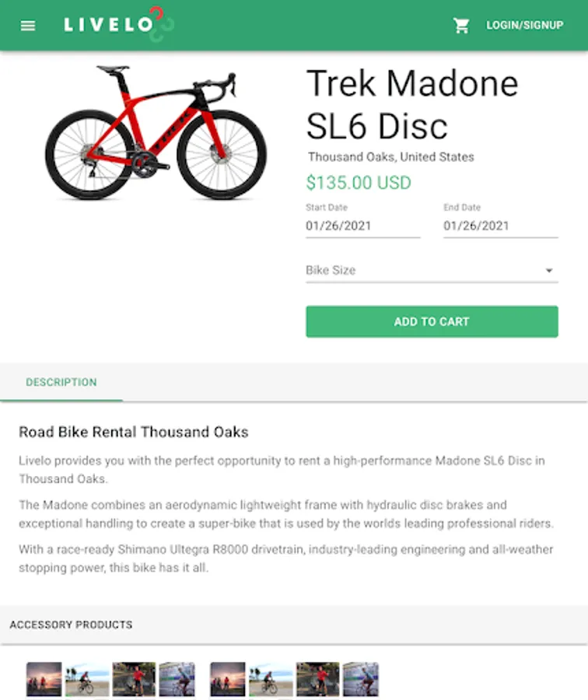This screenshot has height=700, width=588.
Task: Click the ACCESSORY PRODUCTS section header
Action: pyautogui.click(x=71, y=625)
